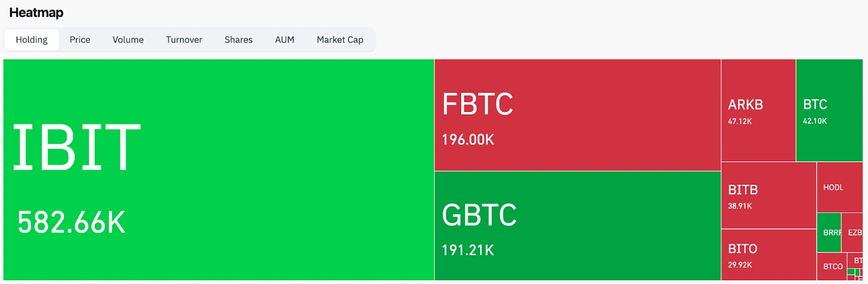
Task: Open the Volume tab
Action: tap(128, 40)
